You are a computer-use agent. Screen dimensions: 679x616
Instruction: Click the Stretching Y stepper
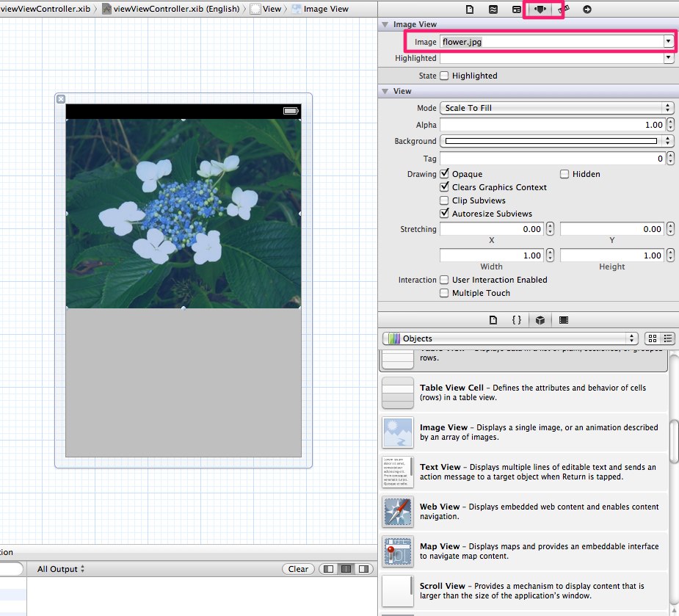point(670,229)
